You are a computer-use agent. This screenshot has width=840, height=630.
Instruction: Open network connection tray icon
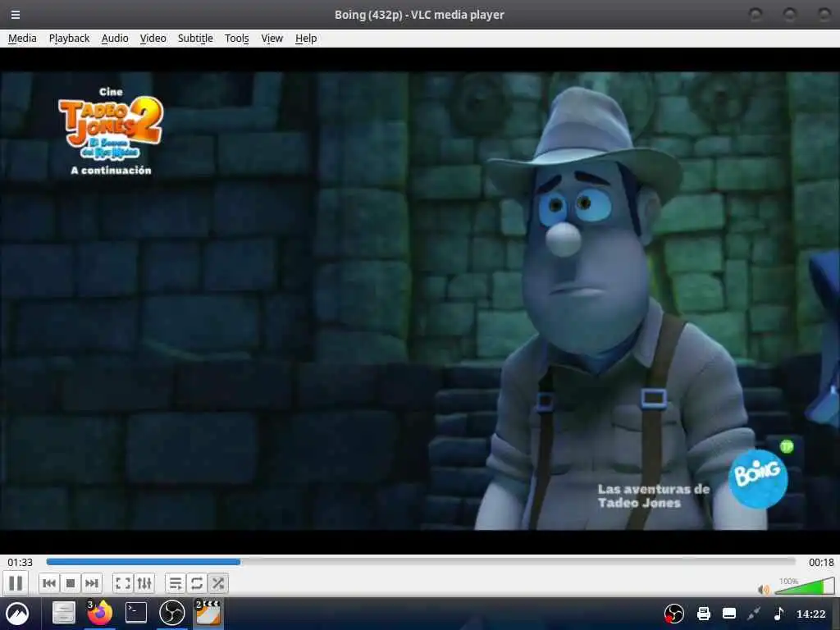pyautogui.click(x=755, y=614)
